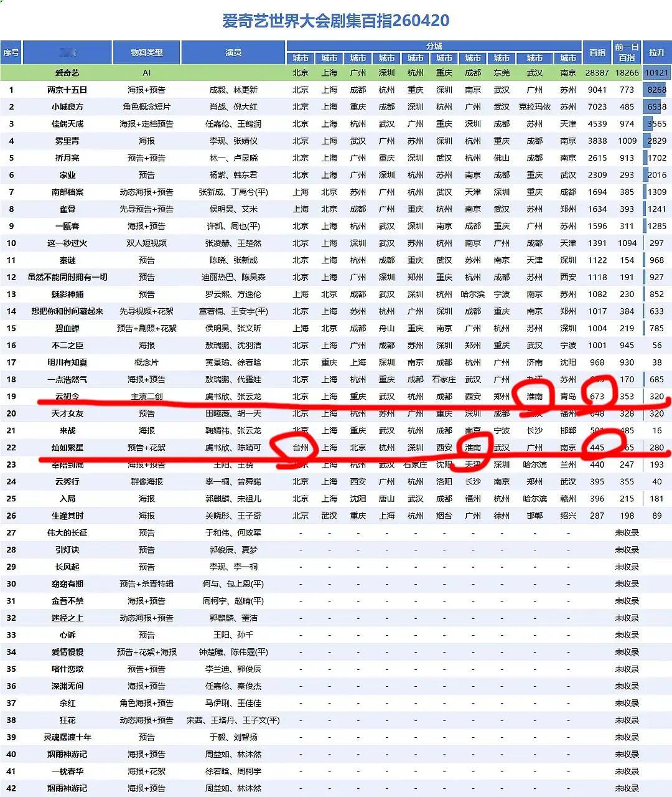Click actors cell 关晓彤、王子奇
The image size is (672, 797).
[x=233, y=516]
